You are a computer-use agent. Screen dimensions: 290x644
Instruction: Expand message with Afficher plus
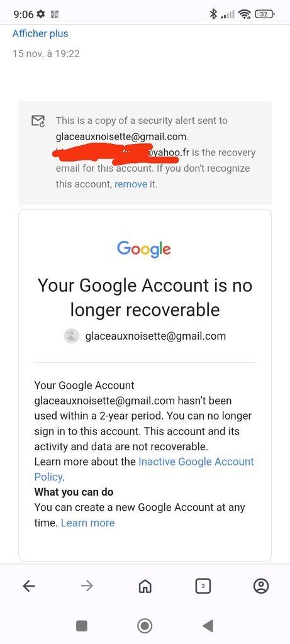(40, 34)
